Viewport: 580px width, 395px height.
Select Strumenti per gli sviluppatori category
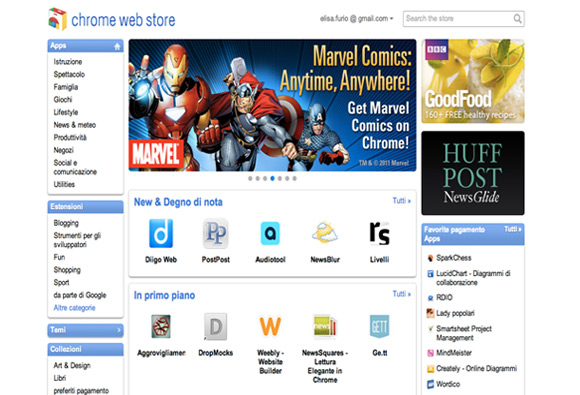point(77,240)
